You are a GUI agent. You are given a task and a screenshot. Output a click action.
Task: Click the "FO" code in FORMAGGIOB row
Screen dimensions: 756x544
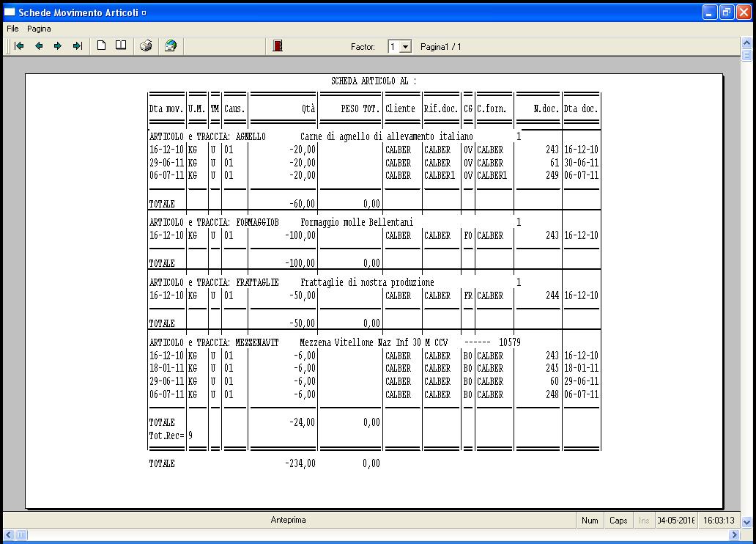pyautogui.click(x=468, y=235)
